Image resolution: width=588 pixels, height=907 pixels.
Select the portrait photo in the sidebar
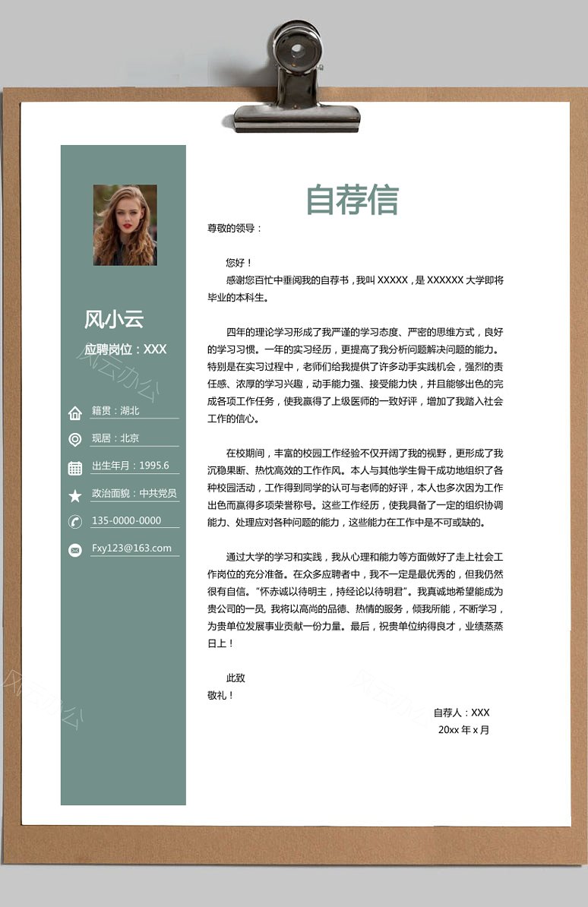click(x=125, y=225)
